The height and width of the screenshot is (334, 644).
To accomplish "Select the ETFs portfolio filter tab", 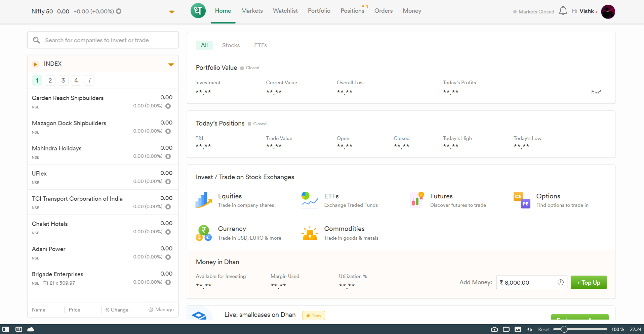I will pos(260,45).
